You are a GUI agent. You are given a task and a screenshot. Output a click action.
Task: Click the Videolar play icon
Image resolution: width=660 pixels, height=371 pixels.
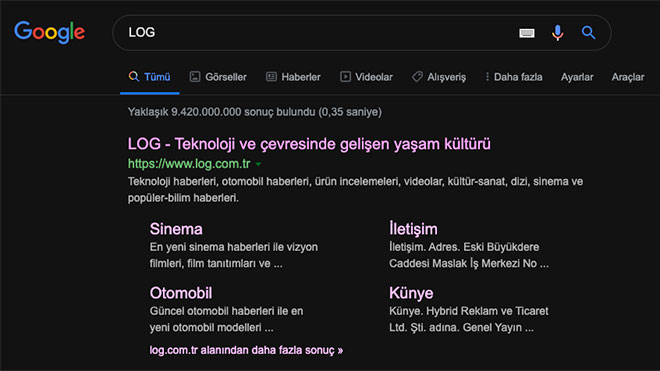pos(345,77)
